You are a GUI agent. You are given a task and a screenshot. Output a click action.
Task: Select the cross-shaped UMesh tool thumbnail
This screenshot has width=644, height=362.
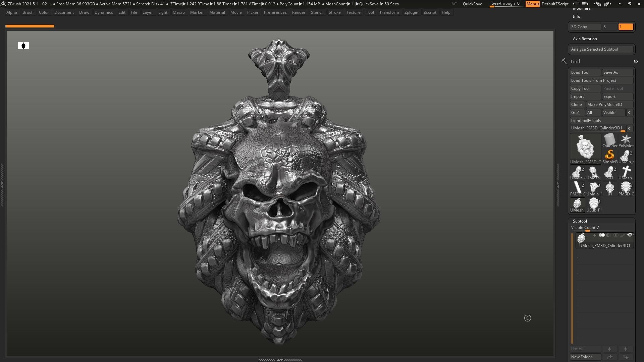[626, 173]
